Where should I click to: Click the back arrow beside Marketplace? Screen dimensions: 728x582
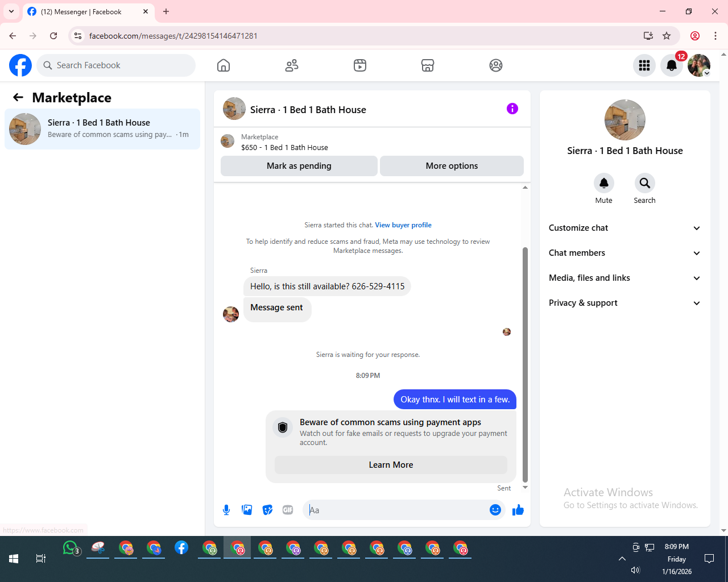pyautogui.click(x=18, y=97)
